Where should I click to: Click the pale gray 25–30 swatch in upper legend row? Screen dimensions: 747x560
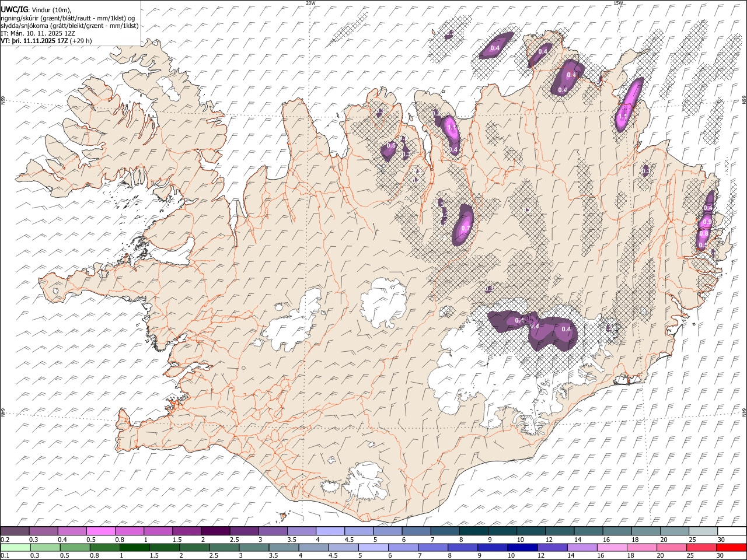[702, 531]
